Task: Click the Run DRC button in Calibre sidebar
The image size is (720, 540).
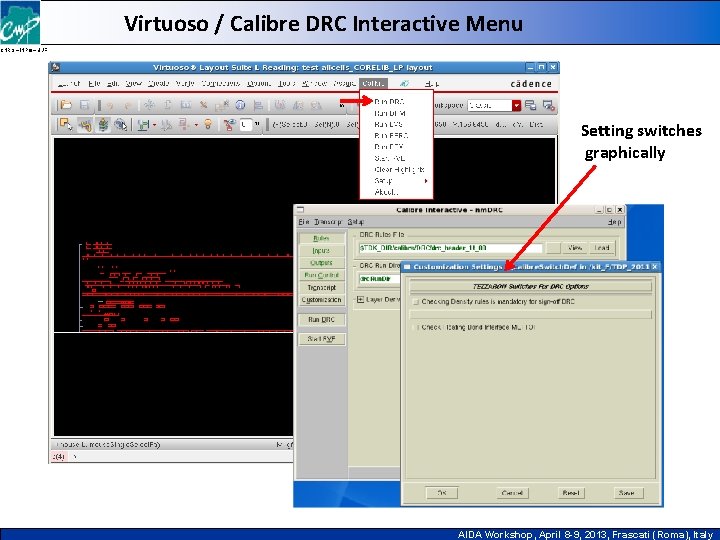Action: tap(321, 320)
